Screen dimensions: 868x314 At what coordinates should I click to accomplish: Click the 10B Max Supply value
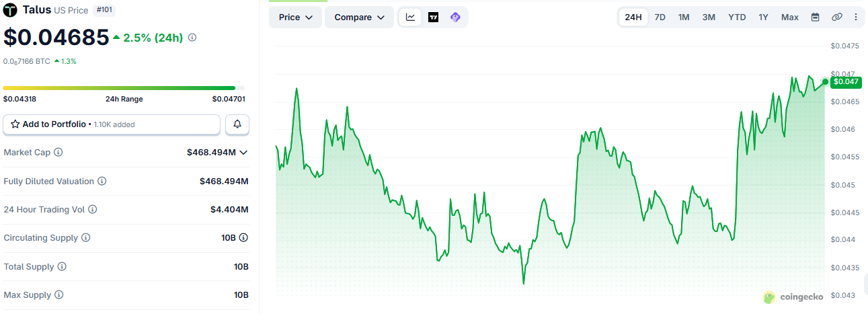pos(241,295)
